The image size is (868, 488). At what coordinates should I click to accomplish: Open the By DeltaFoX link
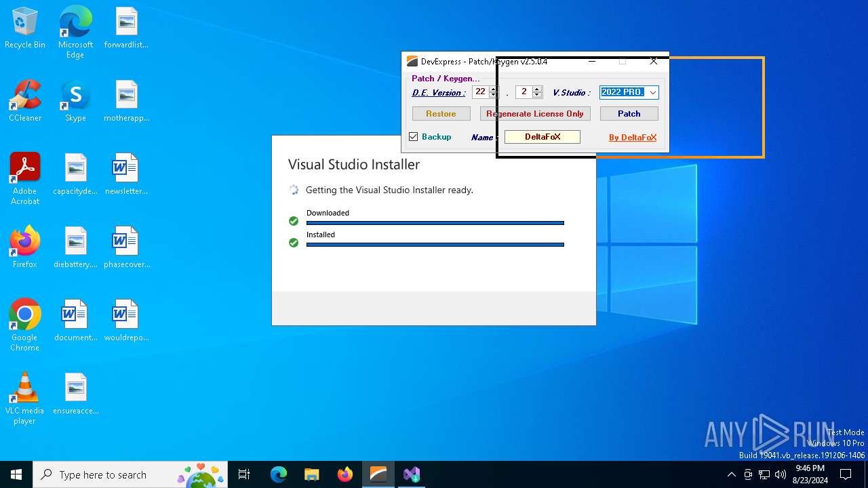coord(633,138)
